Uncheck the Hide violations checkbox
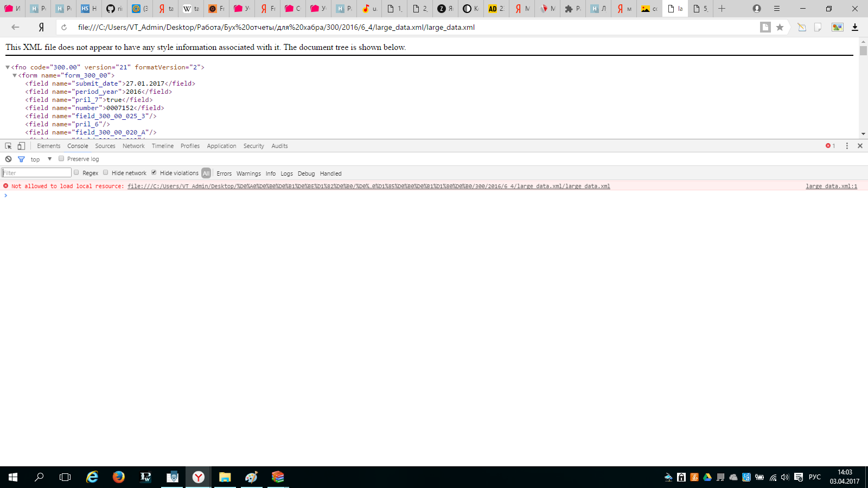Viewport: 868px width, 488px height. pyautogui.click(x=154, y=173)
